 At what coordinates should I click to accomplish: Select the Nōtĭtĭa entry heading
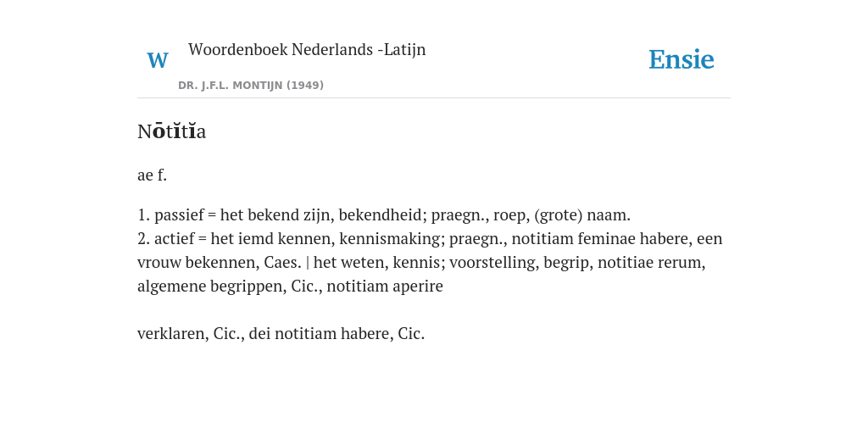171,131
